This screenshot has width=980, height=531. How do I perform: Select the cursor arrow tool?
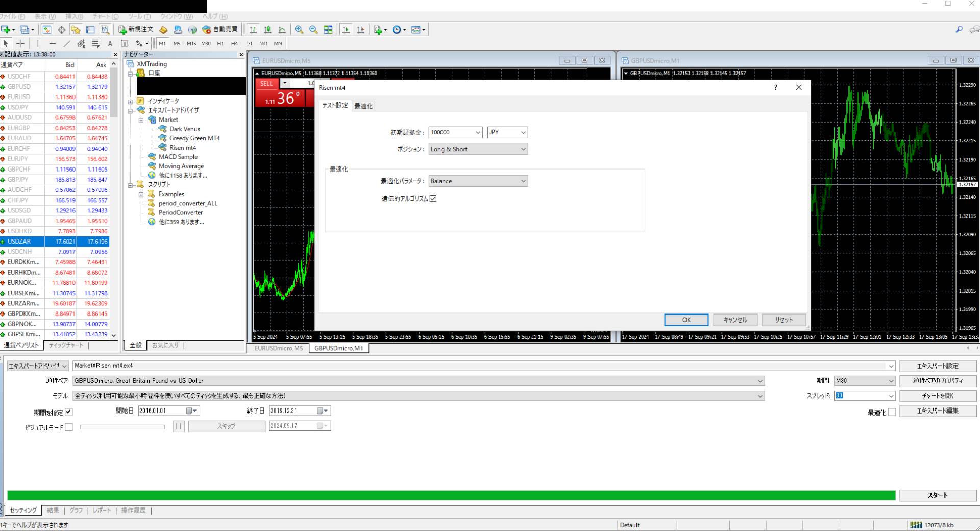pyautogui.click(x=6, y=43)
